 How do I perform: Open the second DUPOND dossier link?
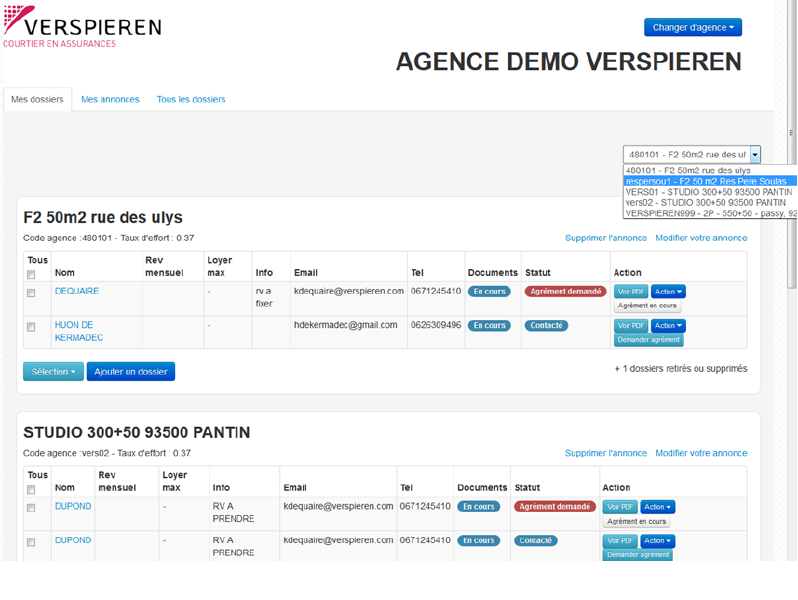point(73,540)
